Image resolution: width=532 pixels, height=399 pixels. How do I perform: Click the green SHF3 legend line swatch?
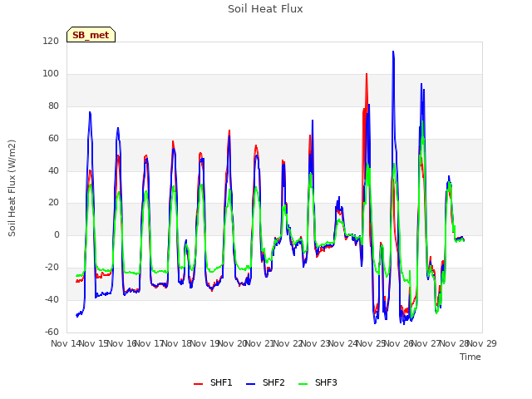tap(303, 383)
